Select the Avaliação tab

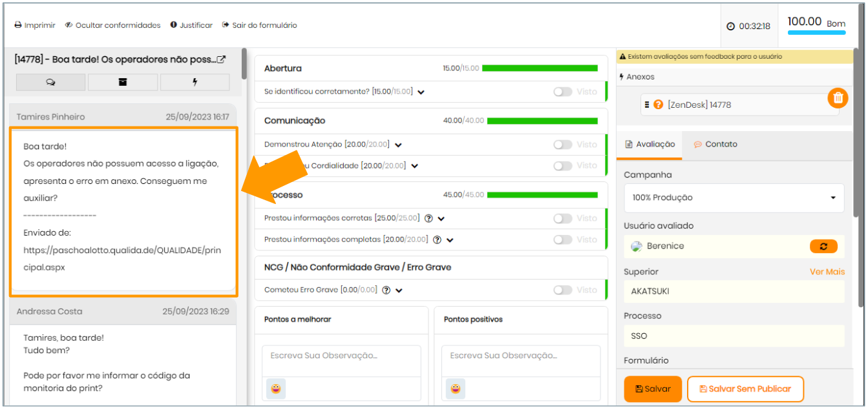click(650, 144)
